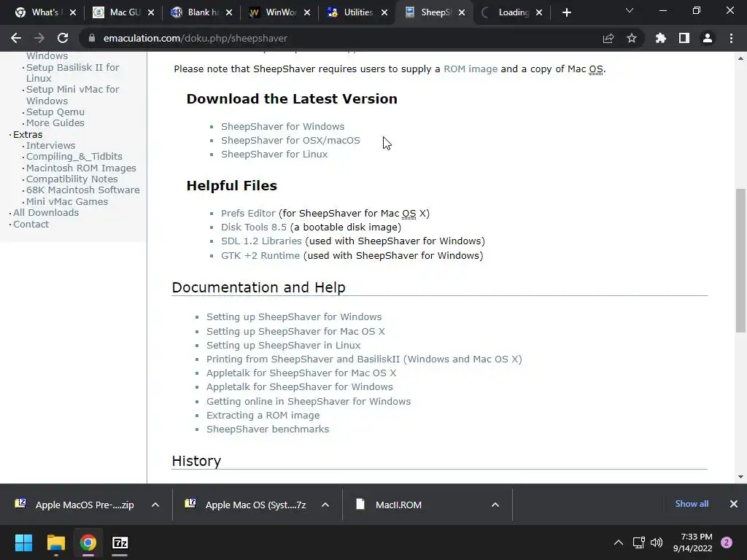747x560 pixels.
Task: Open Interviews in sidebar
Action: [x=50, y=145]
